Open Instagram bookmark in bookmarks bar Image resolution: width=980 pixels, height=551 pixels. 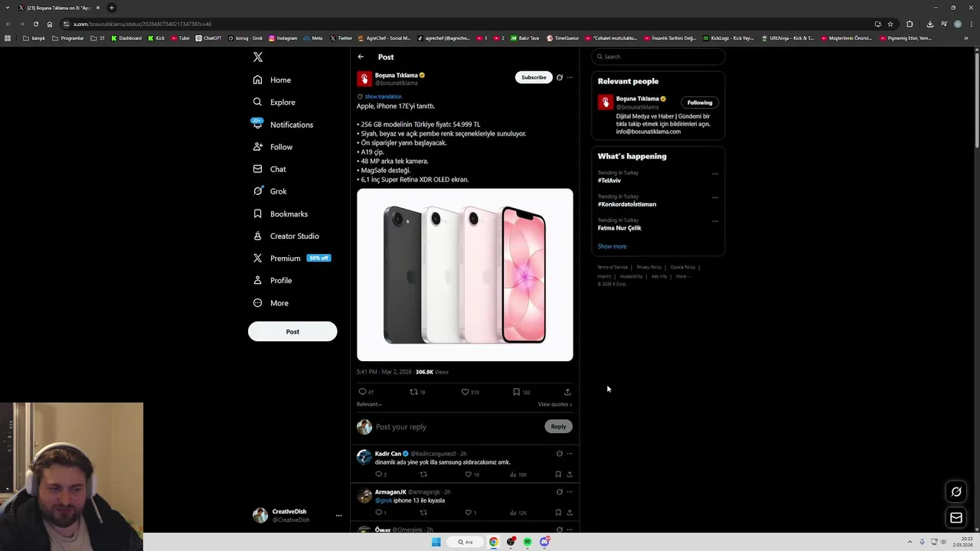click(x=283, y=38)
